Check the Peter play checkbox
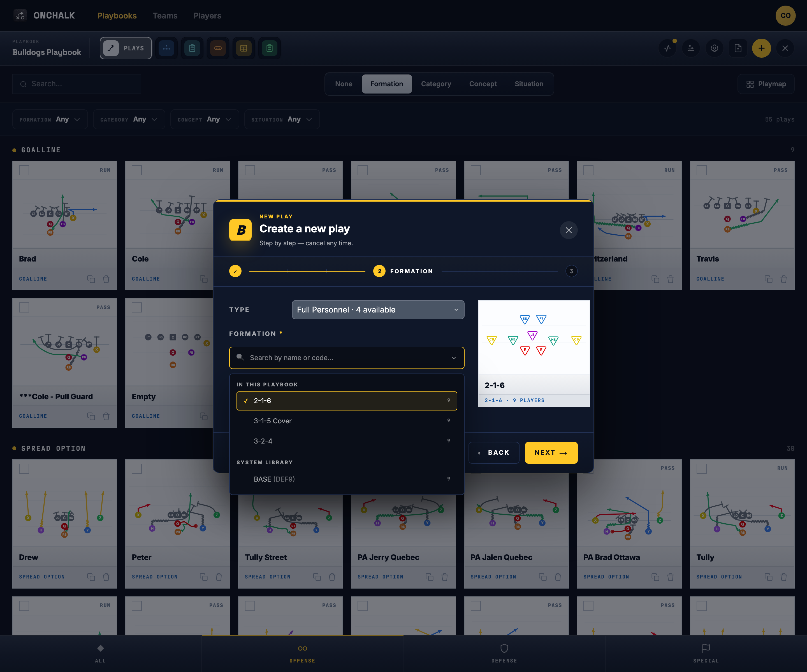This screenshot has height=672, width=807. 137,468
